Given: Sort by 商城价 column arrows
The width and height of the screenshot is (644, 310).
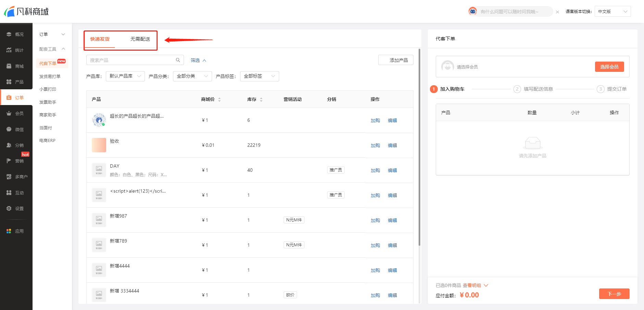Looking at the screenshot, I should tap(219, 100).
